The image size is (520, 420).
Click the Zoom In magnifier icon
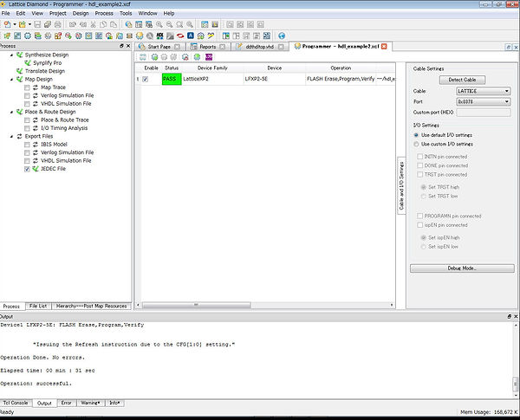coord(159,24)
